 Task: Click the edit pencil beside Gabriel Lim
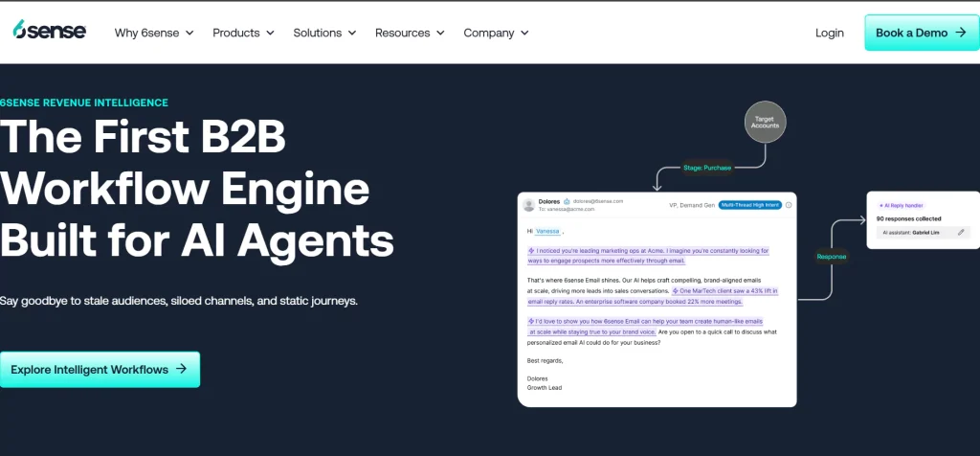point(961,232)
